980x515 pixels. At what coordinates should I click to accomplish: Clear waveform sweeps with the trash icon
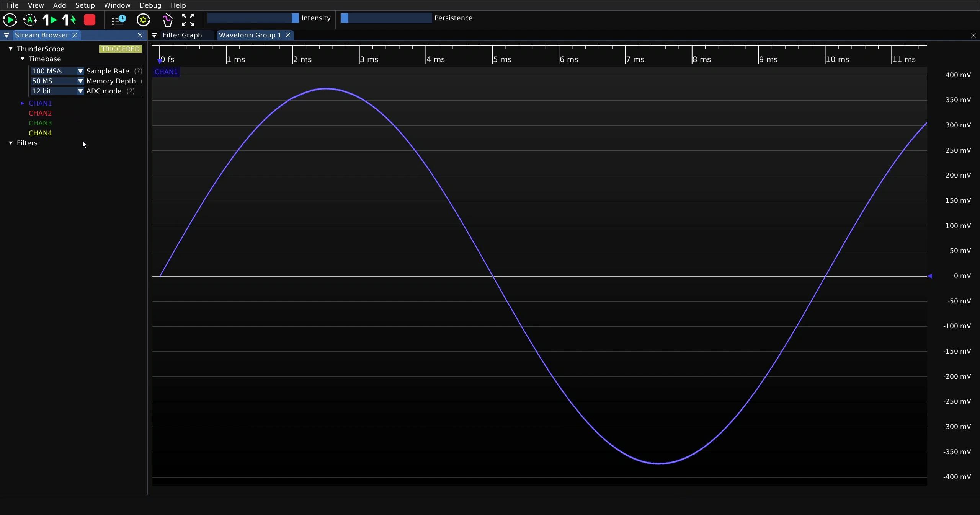(167, 20)
